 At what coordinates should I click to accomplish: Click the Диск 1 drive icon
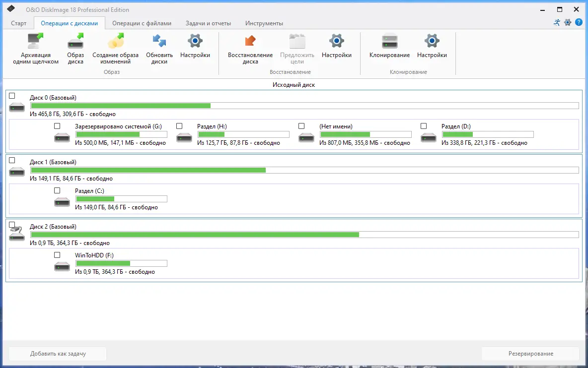[x=17, y=172]
